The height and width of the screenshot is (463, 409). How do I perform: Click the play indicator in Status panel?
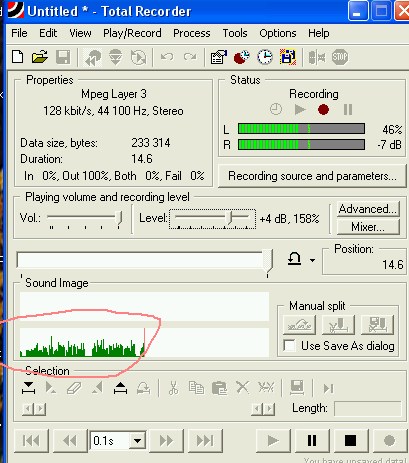[300, 109]
